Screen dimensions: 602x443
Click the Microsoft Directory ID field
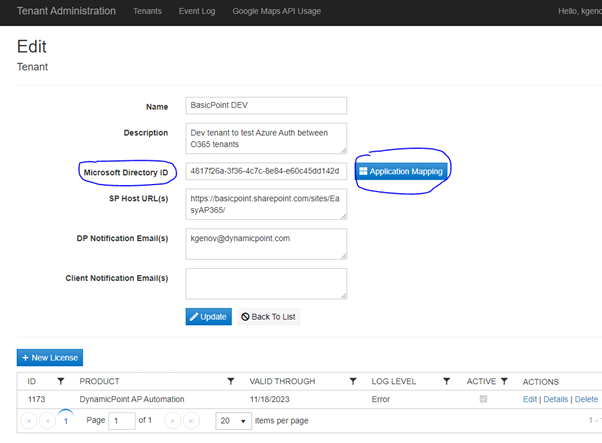[x=265, y=171]
